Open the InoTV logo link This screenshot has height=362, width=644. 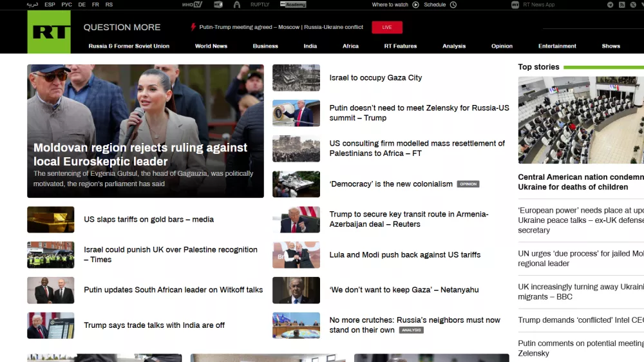click(x=192, y=5)
